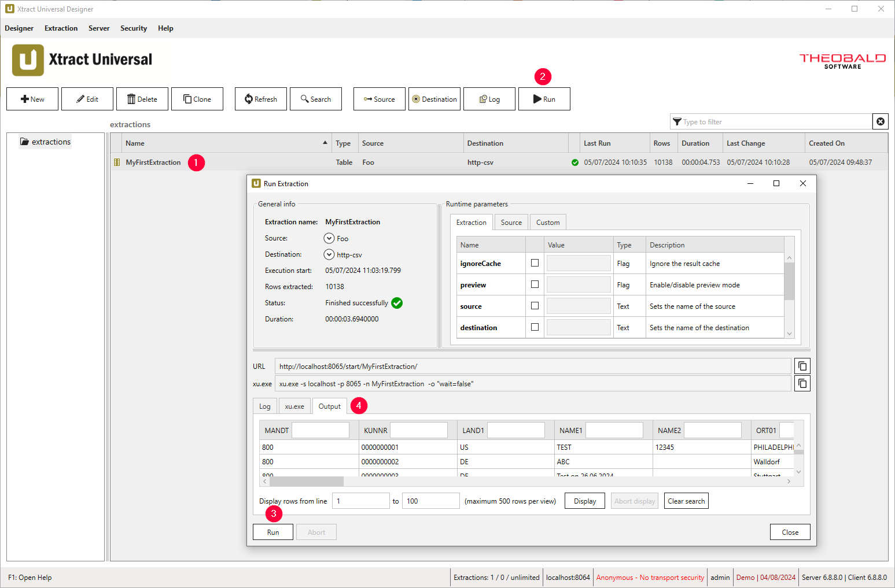The width and height of the screenshot is (895, 588).
Task: Click the Display button
Action: [x=585, y=501]
